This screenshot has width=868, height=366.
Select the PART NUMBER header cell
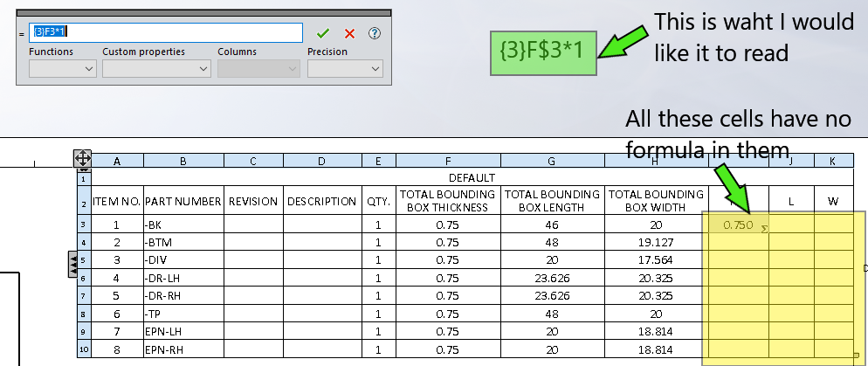click(x=183, y=201)
